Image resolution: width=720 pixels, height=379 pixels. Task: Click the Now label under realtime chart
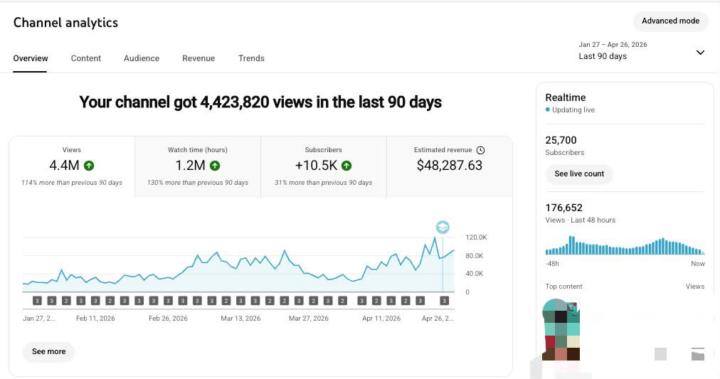[698, 264]
